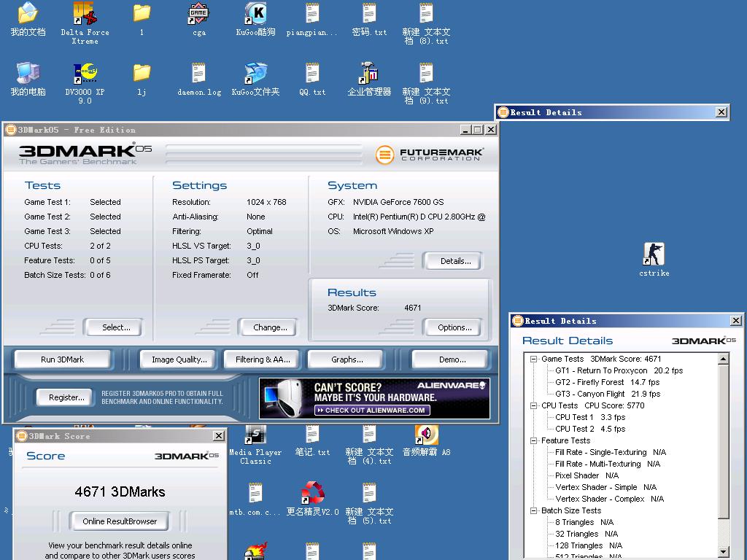
Task: Click Online ResultBrowser in Score window
Action: pos(120,521)
